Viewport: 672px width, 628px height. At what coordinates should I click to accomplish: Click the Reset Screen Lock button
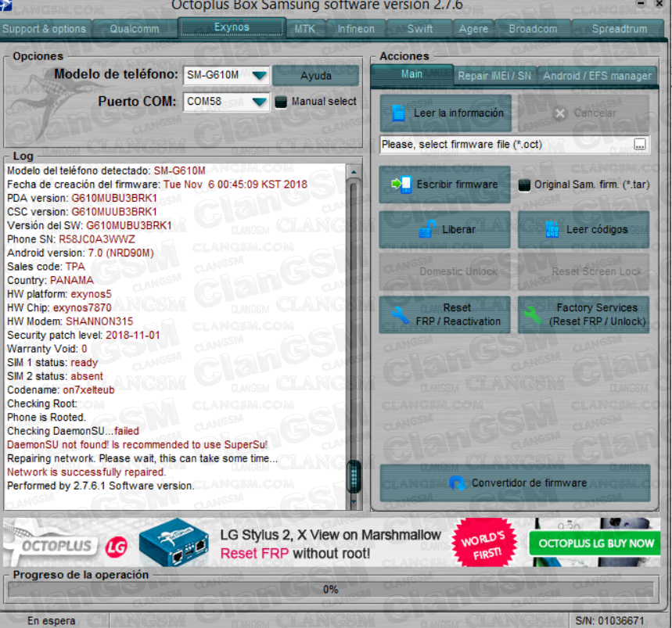coord(584,271)
